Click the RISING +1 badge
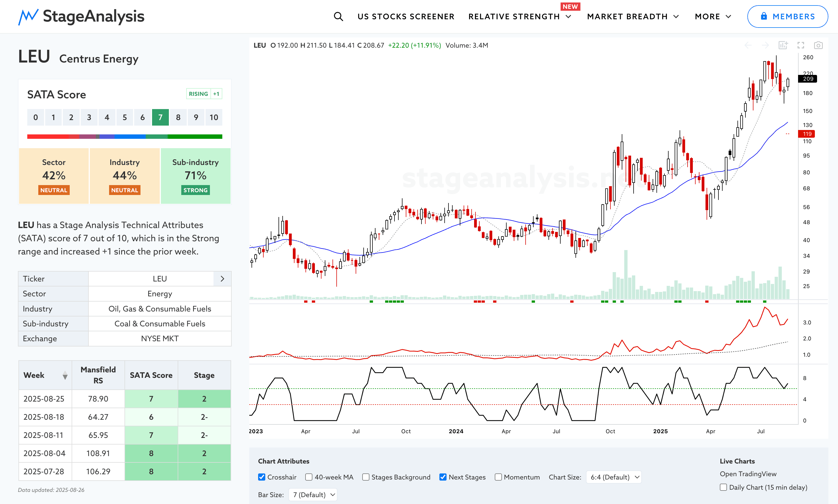The image size is (838, 504). (x=204, y=94)
